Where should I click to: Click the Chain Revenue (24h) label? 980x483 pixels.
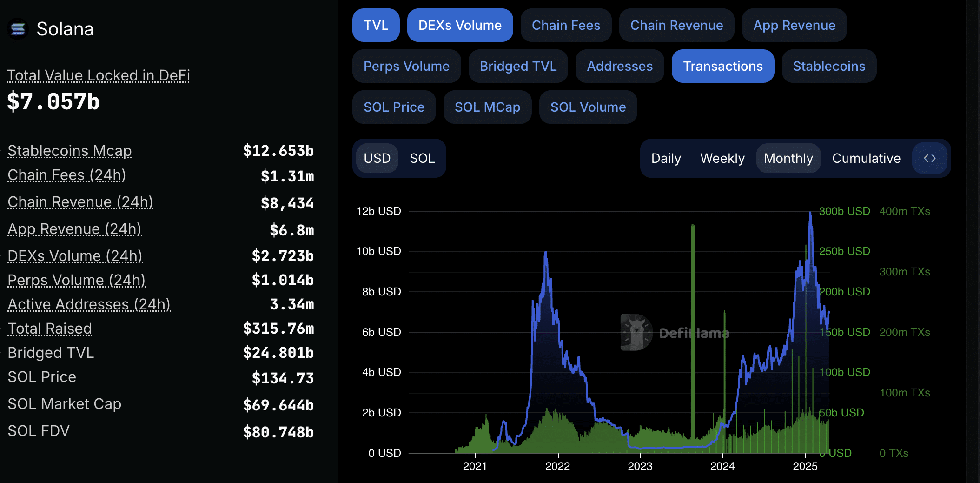click(x=80, y=202)
